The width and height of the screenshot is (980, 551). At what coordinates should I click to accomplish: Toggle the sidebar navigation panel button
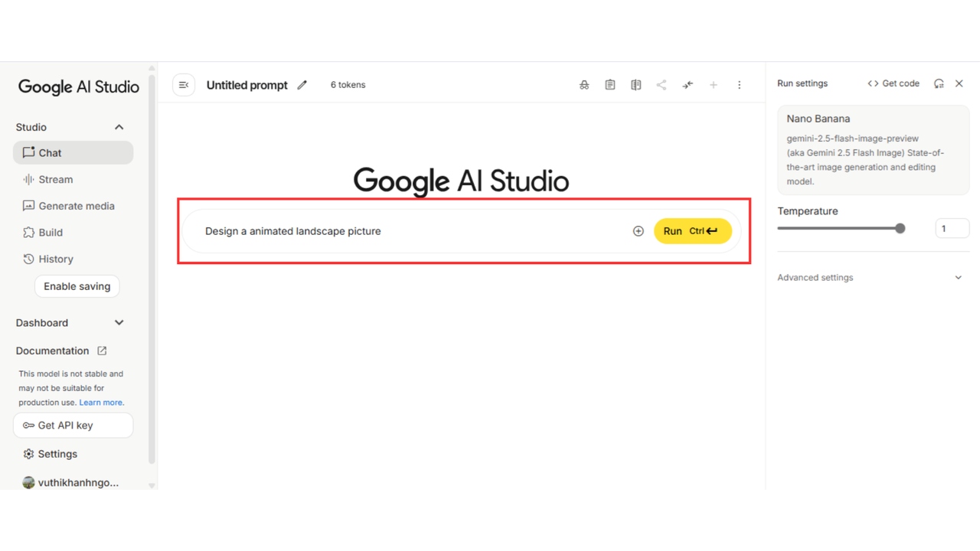click(184, 85)
